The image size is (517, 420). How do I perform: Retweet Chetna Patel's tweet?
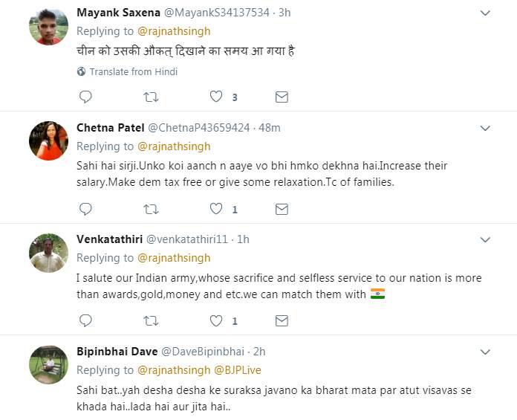[x=151, y=210]
